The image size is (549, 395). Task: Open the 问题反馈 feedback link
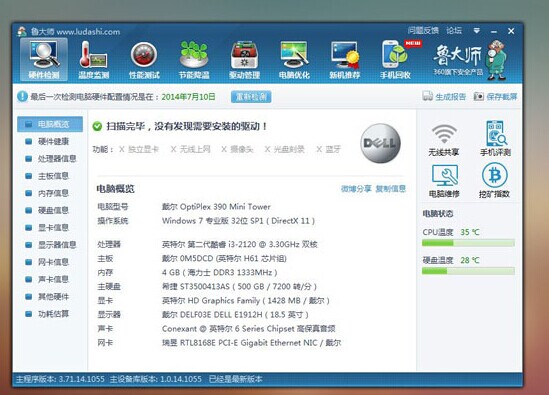coord(423,30)
